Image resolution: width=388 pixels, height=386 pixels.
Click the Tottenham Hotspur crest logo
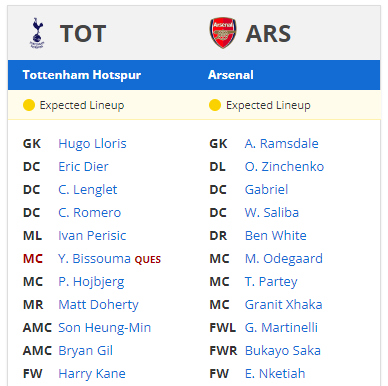tap(37, 33)
